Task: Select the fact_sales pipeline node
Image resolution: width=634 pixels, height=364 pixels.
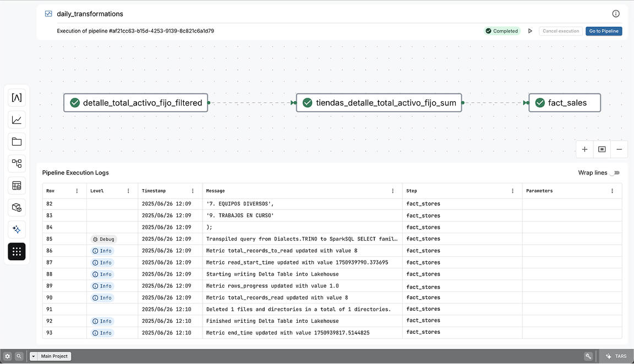Action: point(565,103)
